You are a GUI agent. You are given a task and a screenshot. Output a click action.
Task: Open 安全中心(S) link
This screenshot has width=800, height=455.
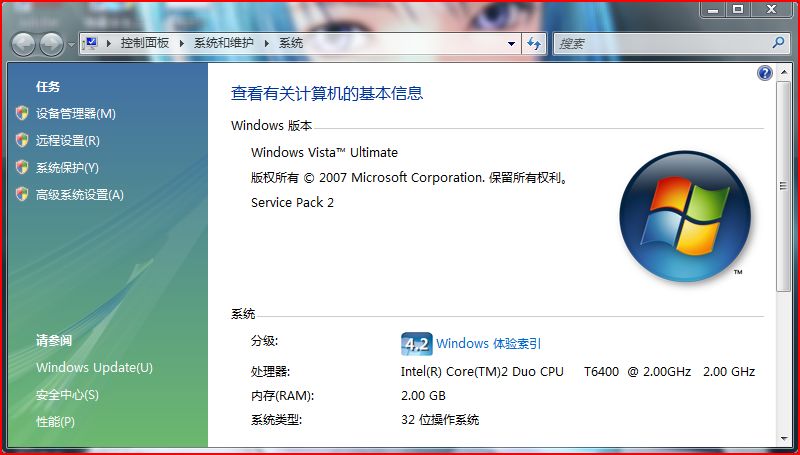click(x=67, y=395)
